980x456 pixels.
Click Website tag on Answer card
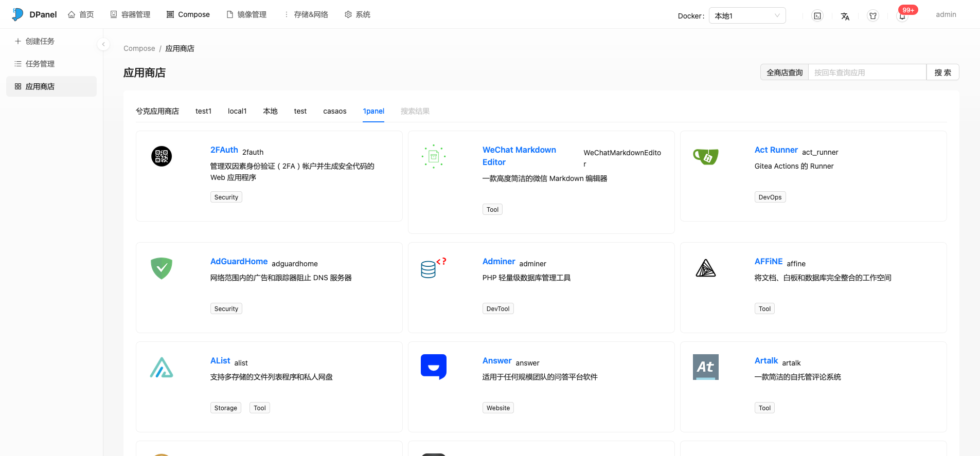(498, 408)
